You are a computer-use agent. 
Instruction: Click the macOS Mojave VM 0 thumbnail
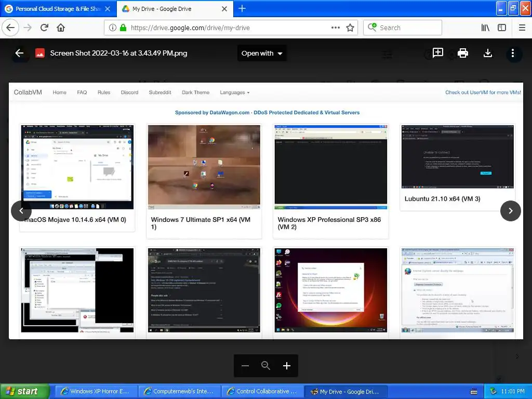(77, 167)
